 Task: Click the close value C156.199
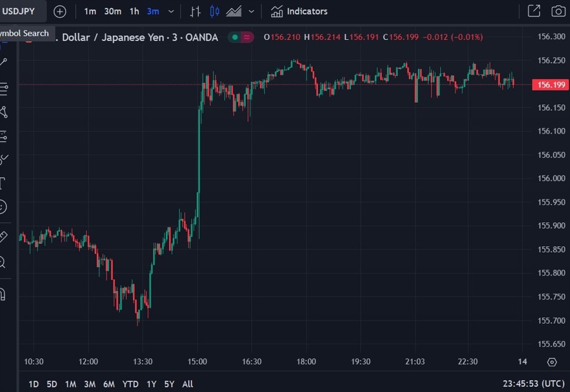coord(401,37)
